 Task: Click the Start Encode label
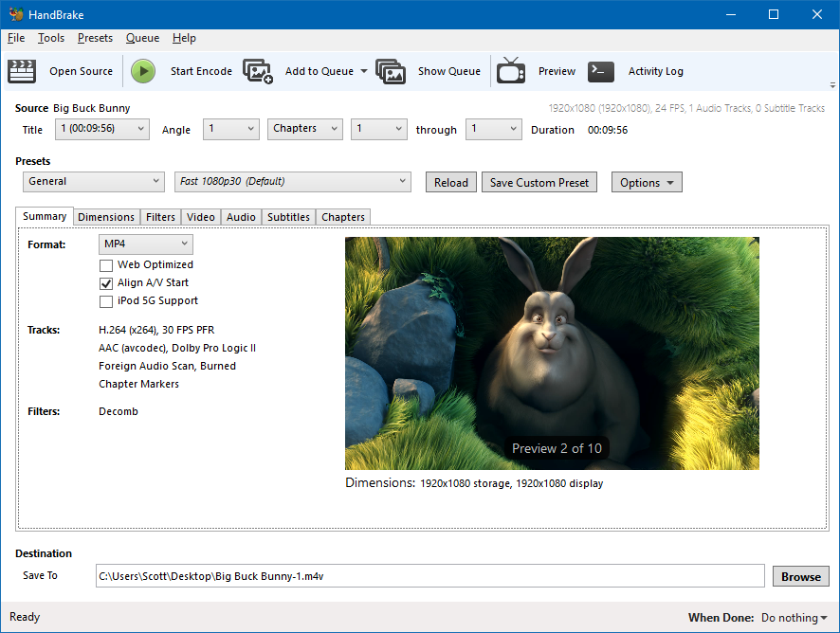(x=201, y=71)
